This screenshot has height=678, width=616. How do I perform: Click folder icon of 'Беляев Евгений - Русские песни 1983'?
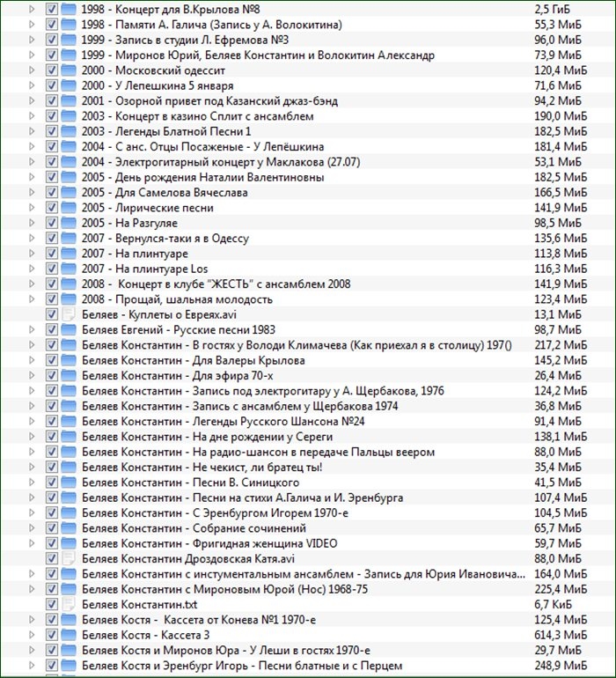coord(69,330)
